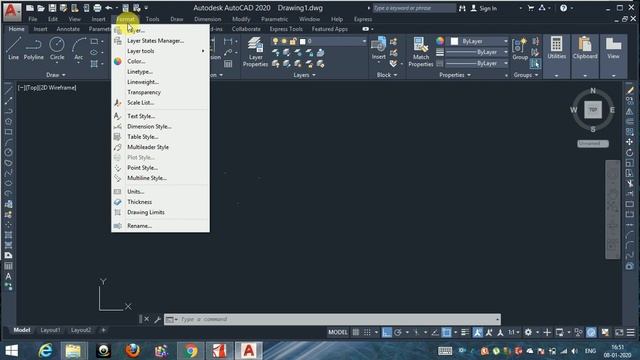The height and width of the screenshot is (360, 640).
Task: Expand the Layers panel dropdown
Action: 304,75
